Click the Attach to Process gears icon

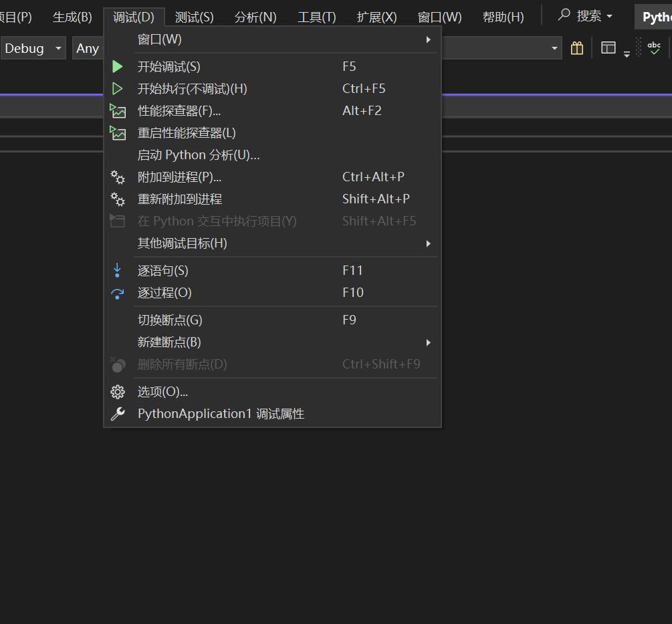click(x=118, y=177)
